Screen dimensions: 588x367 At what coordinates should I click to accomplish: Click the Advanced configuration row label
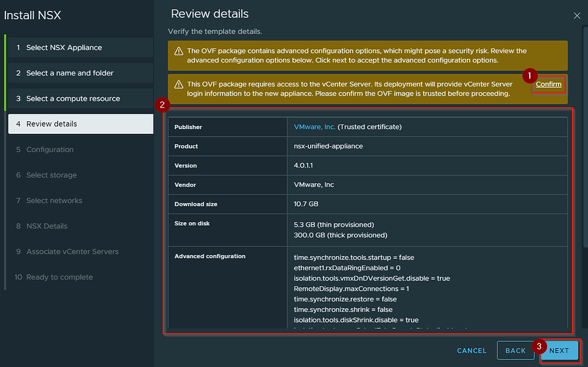[x=210, y=256]
